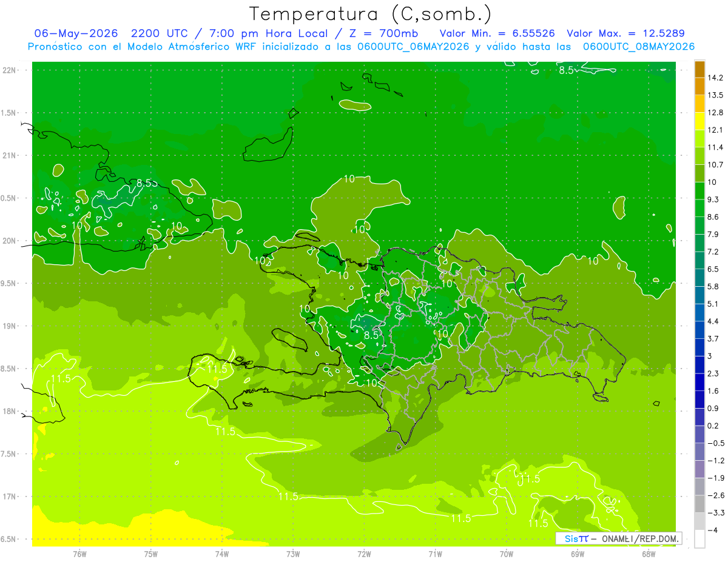Click the gray colorbar swatch near -3.3
Image resolution: width=728 pixels, height=562 pixels.
pos(699,504)
